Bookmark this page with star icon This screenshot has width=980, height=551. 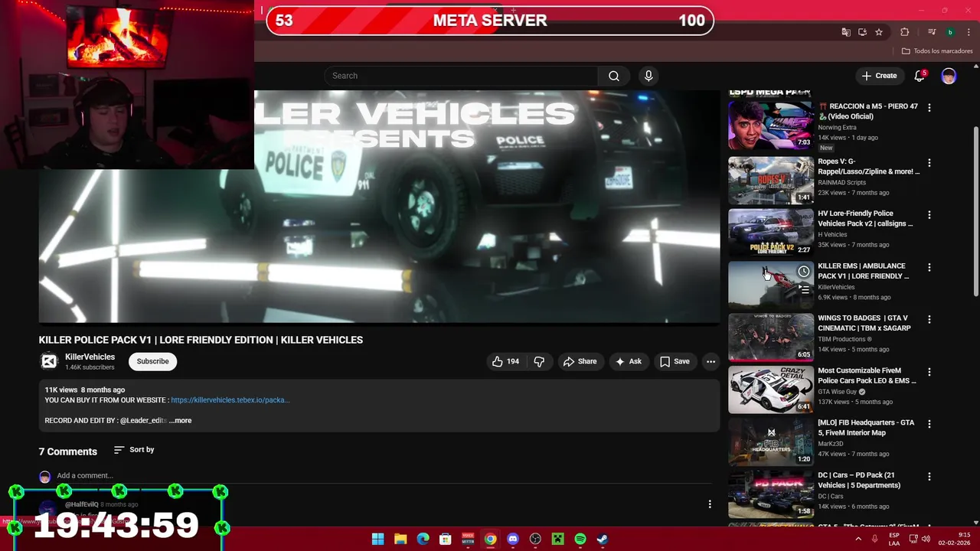point(879,32)
